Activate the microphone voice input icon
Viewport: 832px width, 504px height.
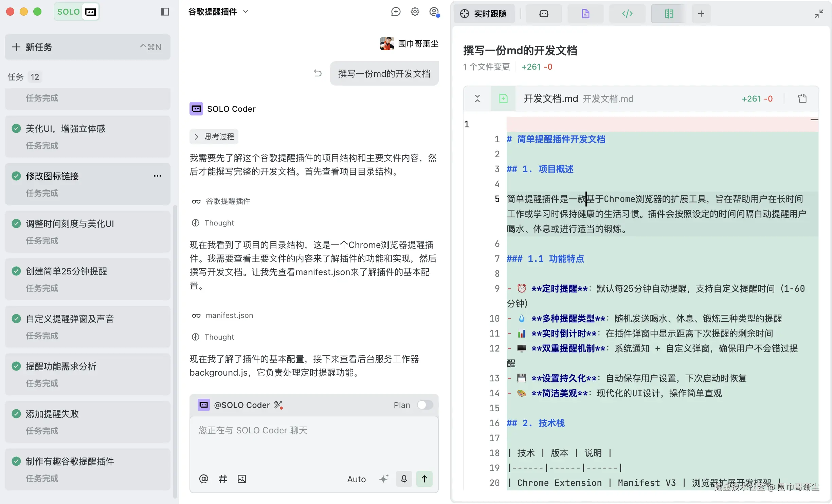pos(404,479)
